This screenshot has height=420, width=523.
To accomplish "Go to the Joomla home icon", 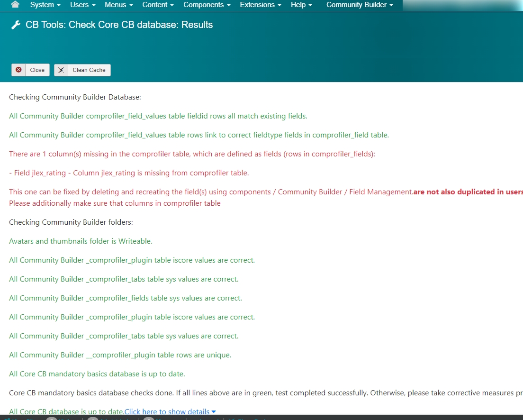I will (15, 4).
